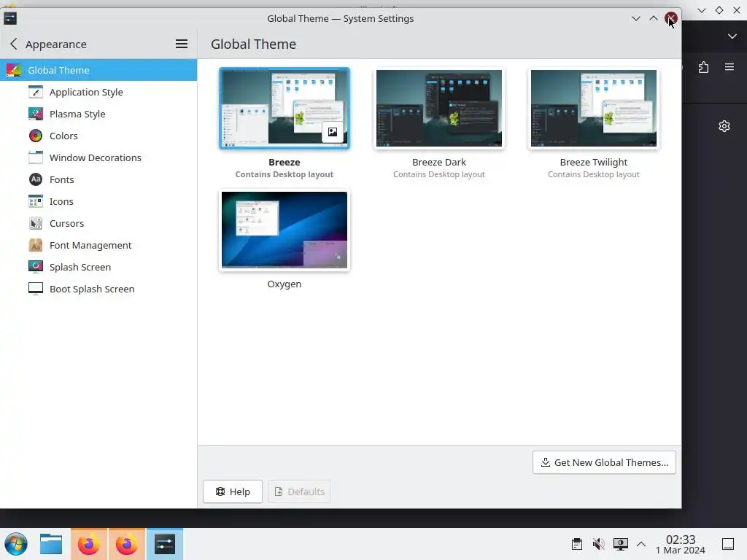The image size is (747, 560).
Task: Maximize the background Firefox window
Action: pyautogui.click(x=719, y=10)
